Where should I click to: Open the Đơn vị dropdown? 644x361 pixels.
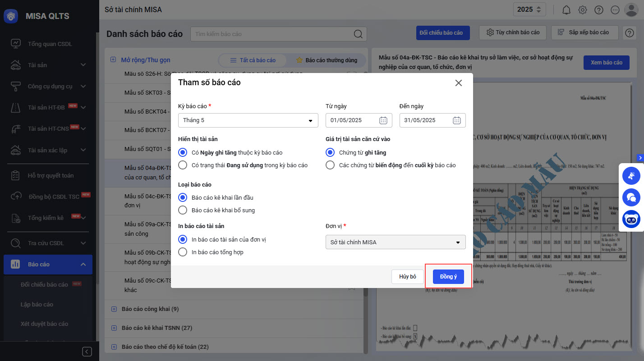[x=396, y=242]
